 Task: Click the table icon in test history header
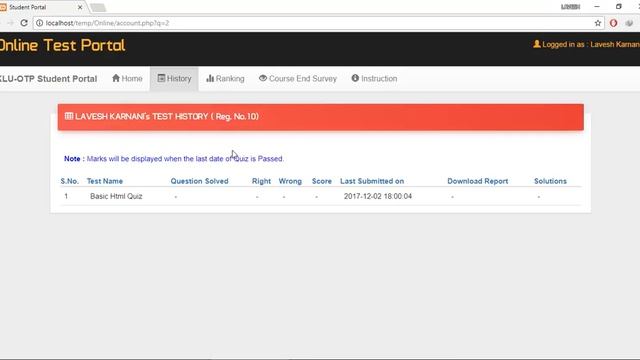69,116
